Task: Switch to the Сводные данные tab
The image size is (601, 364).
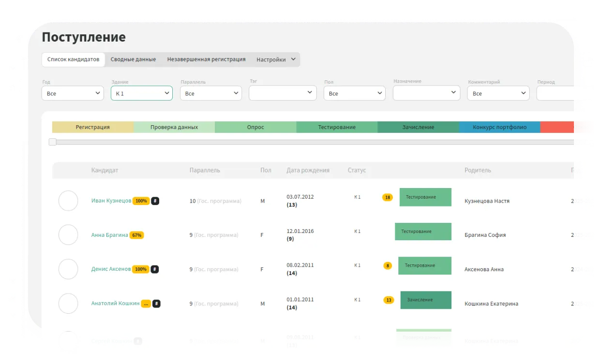Action: (x=133, y=59)
